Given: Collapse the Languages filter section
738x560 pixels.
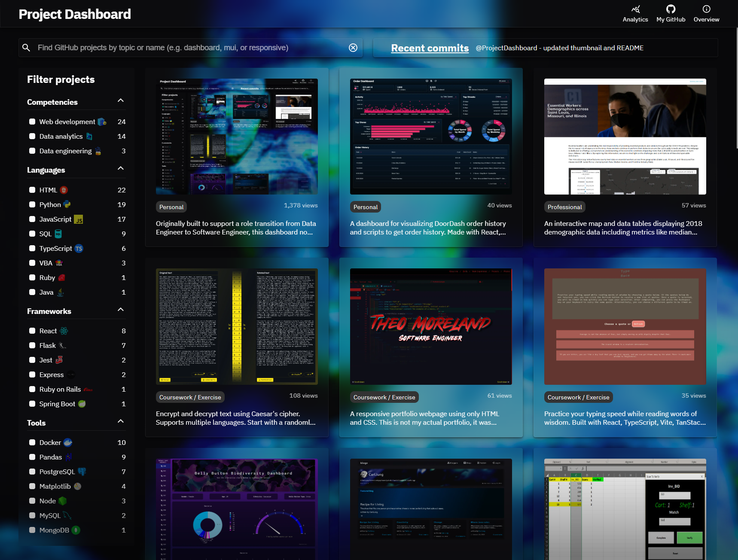Looking at the screenshot, I should (x=121, y=168).
